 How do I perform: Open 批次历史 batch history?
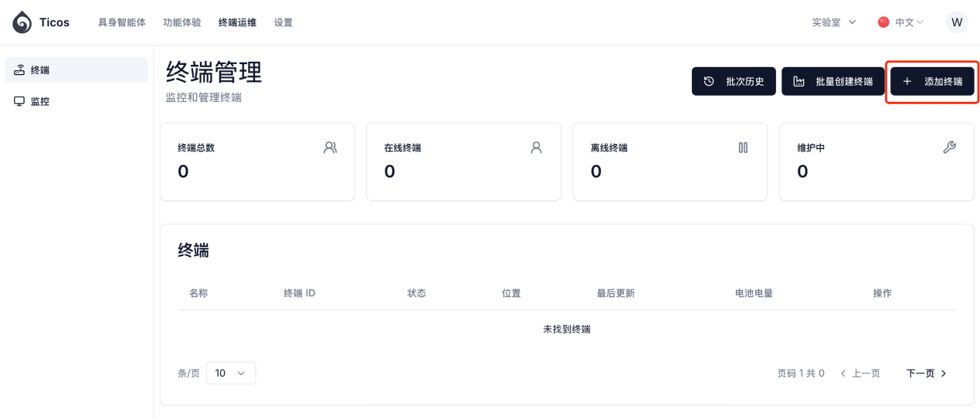[733, 81]
